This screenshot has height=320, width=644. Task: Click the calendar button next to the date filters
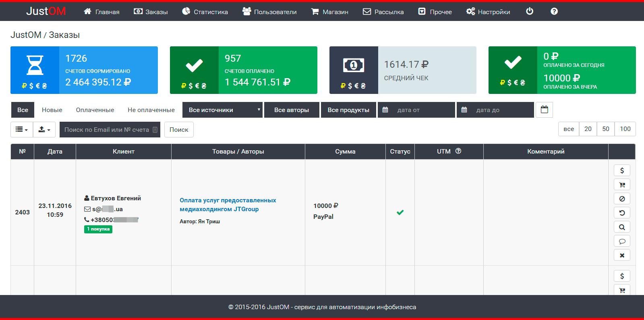pos(544,110)
